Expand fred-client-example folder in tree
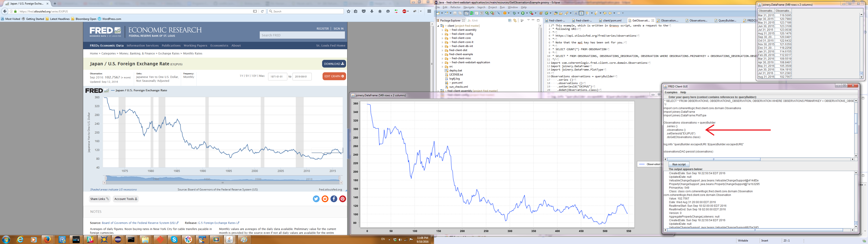868x244 pixels. point(442,54)
